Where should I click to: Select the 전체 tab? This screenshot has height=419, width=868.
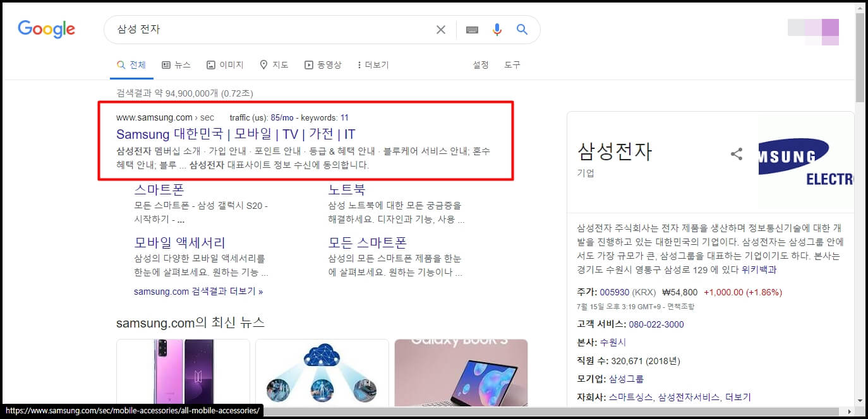[131, 65]
